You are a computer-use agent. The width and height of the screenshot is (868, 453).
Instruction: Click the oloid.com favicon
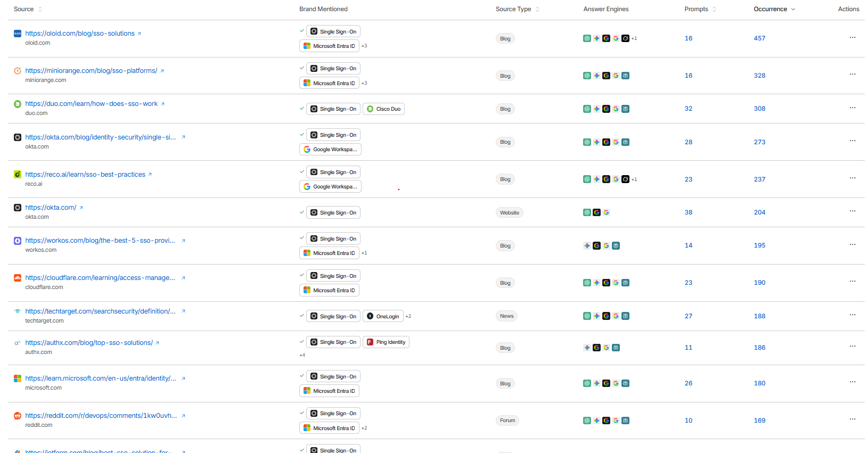[x=18, y=34]
